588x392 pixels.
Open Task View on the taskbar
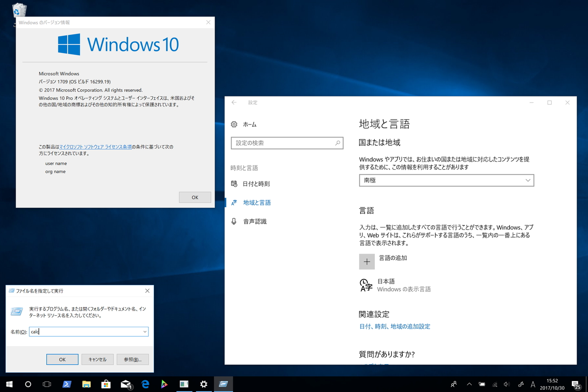[47, 384]
